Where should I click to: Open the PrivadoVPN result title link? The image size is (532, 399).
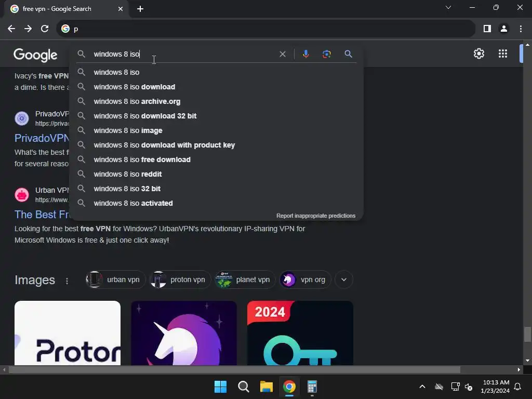(42, 138)
